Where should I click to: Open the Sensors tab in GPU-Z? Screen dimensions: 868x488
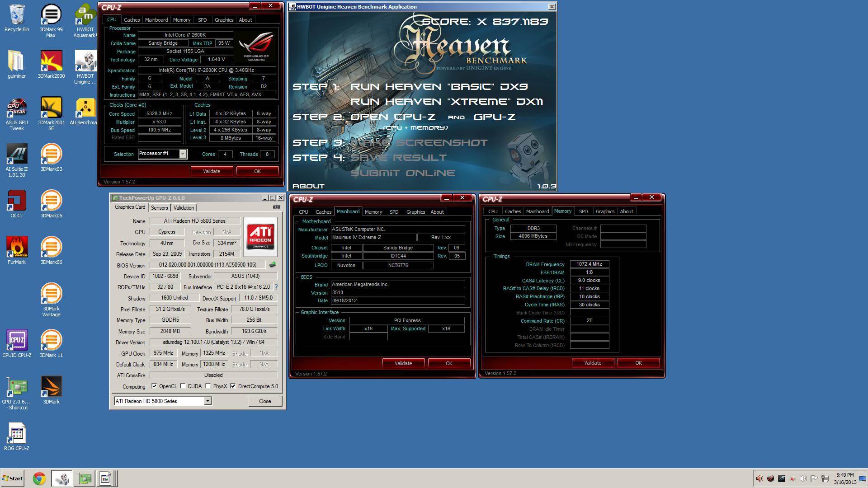(159, 208)
